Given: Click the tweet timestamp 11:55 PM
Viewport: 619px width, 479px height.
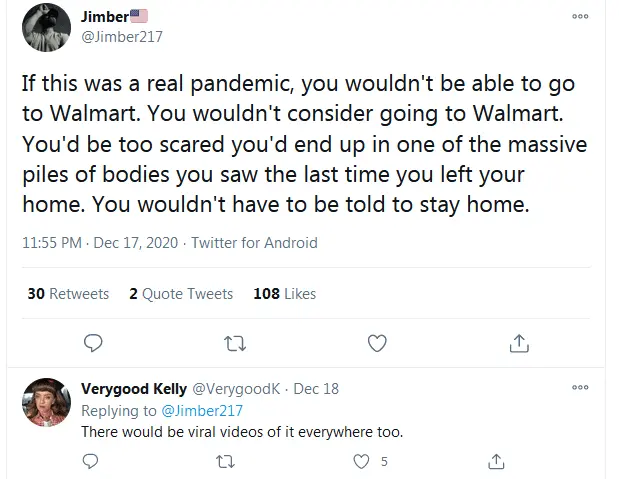Looking at the screenshot, I should (x=51, y=243).
